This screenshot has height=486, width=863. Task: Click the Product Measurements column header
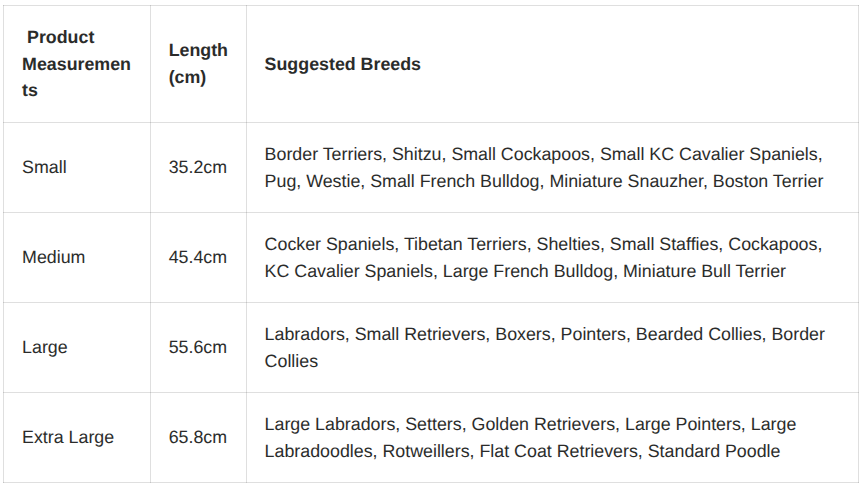76,64
